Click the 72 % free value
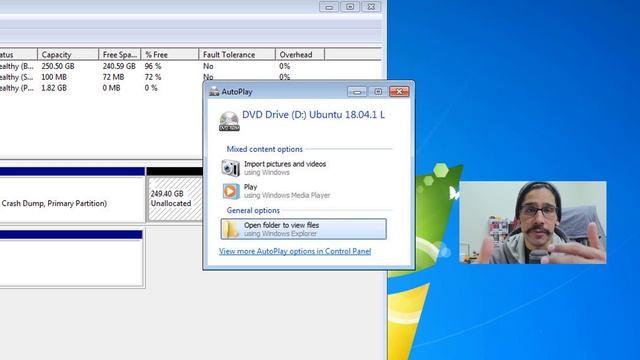Image resolution: width=640 pixels, height=360 pixels. click(x=153, y=77)
